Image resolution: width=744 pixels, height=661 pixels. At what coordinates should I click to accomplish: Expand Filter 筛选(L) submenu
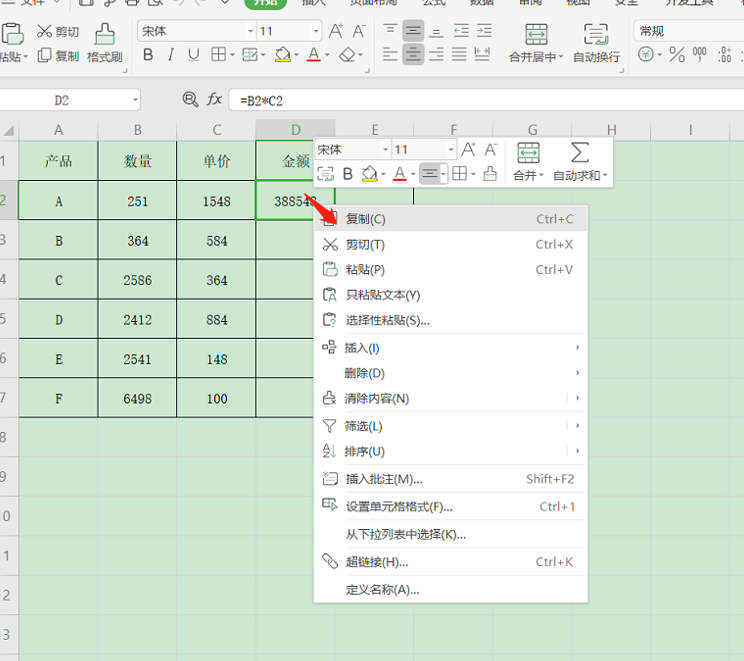[x=451, y=426]
